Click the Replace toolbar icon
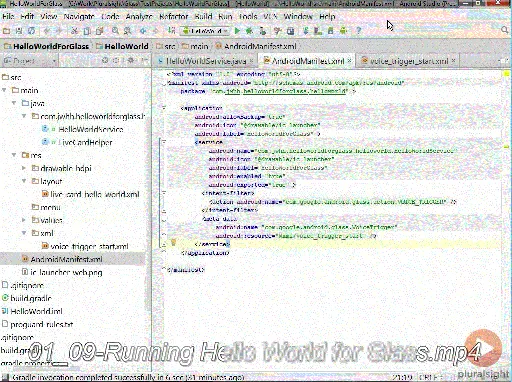Image resolution: width=512 pixels, height=382 pixels. point(127,31)
